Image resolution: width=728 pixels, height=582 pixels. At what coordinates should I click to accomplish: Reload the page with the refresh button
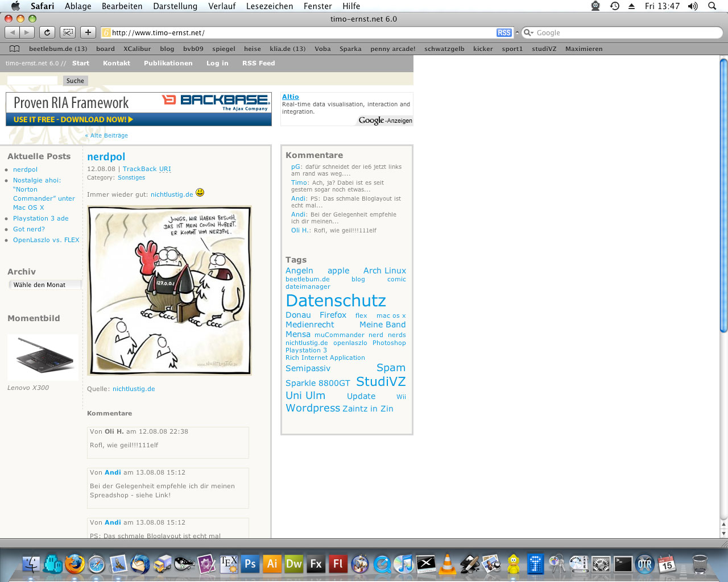(x=48, y=32)
